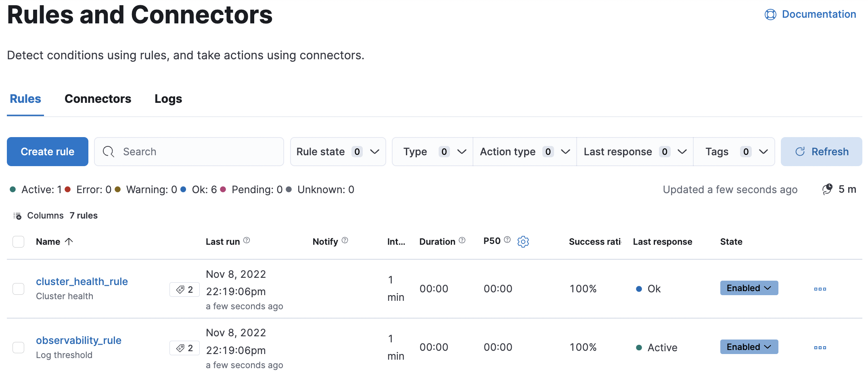Check the checkbox for cluster_health_rule
Viewport: 868px width, 375px height.
(x=18, y=289)
